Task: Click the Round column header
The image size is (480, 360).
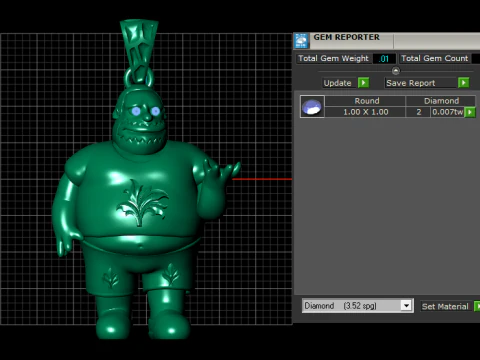Action: coord(366,101)
